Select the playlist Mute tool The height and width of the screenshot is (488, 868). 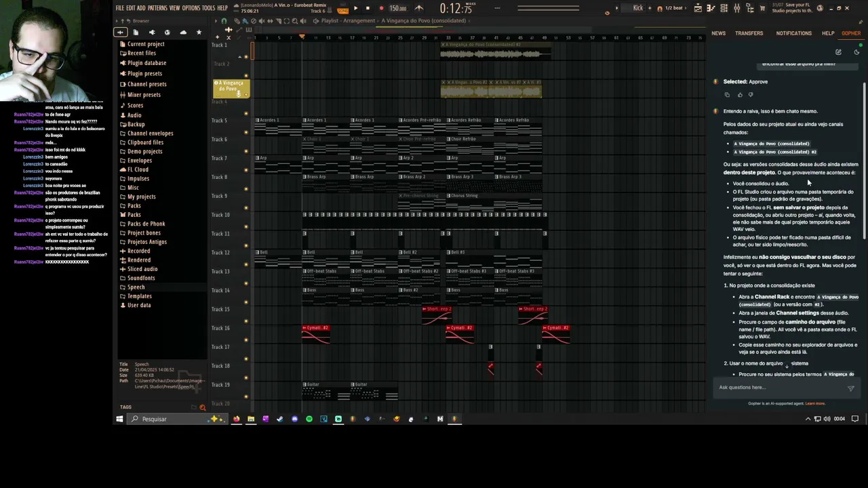click(261, 21)
